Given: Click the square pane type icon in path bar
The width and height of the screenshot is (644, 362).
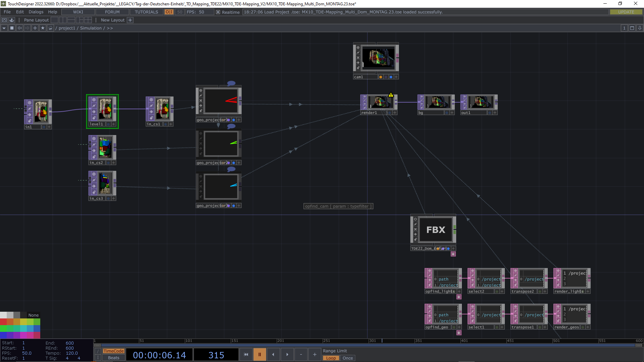Looking at the screenshot, I should point(12,28).
